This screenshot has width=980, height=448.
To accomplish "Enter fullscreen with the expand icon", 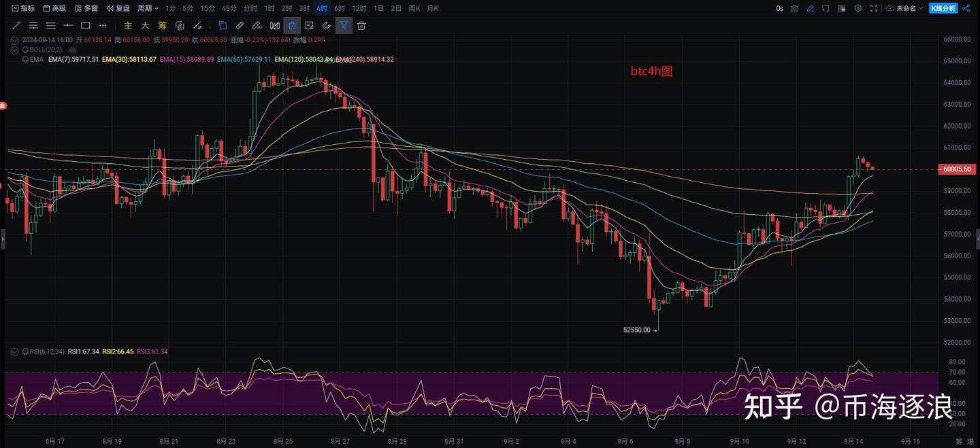I will pos(874,8).
